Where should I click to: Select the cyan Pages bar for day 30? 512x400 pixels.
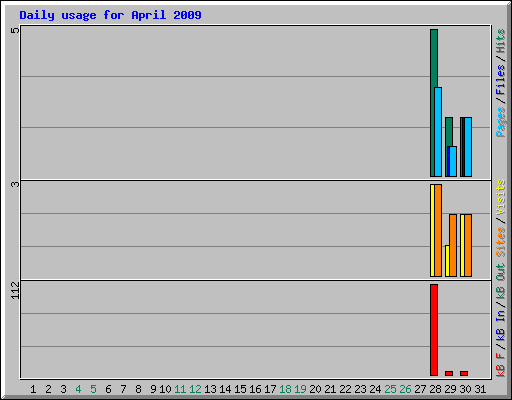coord(468,147)
